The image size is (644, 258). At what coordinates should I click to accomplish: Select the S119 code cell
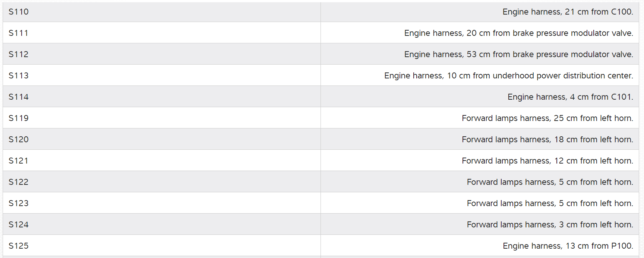[19, 118]
